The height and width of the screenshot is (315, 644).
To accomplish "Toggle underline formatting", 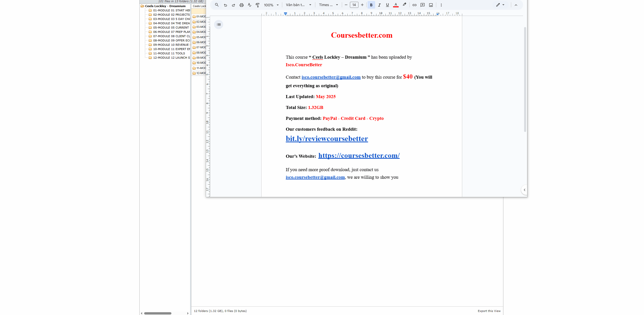I will [x=387, y=5].
